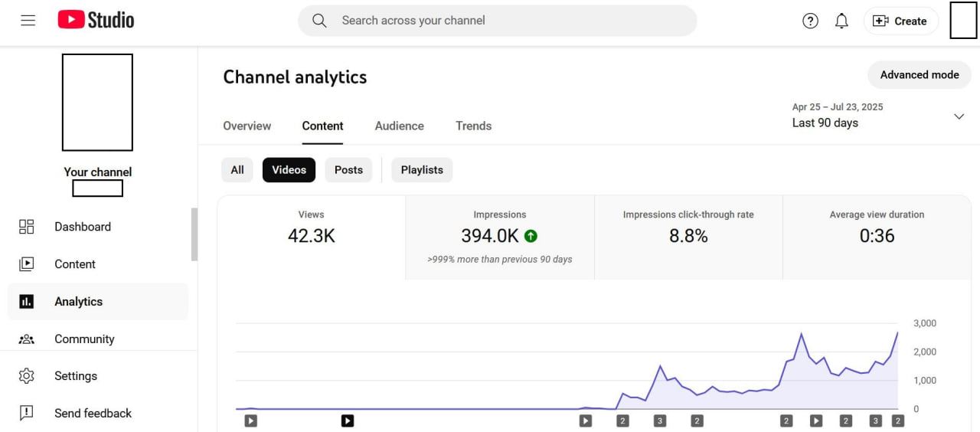980x432 pixels.
Task: Click the YouTube Studio logo
Action: point(96,21)
